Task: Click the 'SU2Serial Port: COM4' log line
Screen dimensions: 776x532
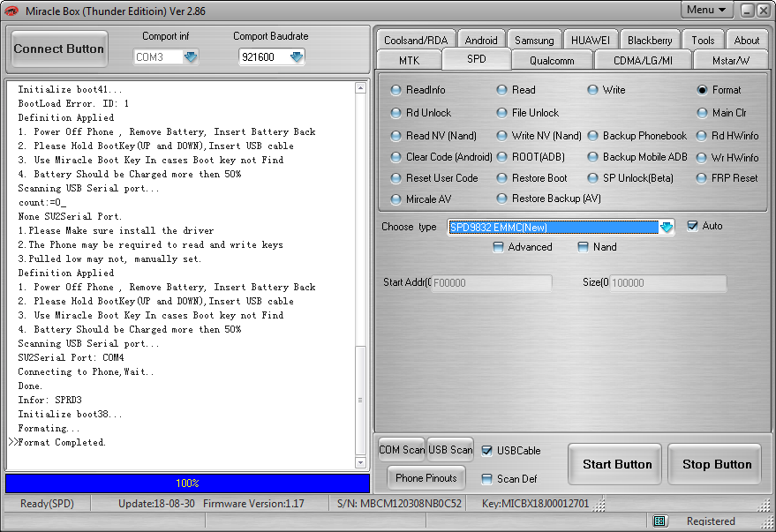Action: click(71, 357)
